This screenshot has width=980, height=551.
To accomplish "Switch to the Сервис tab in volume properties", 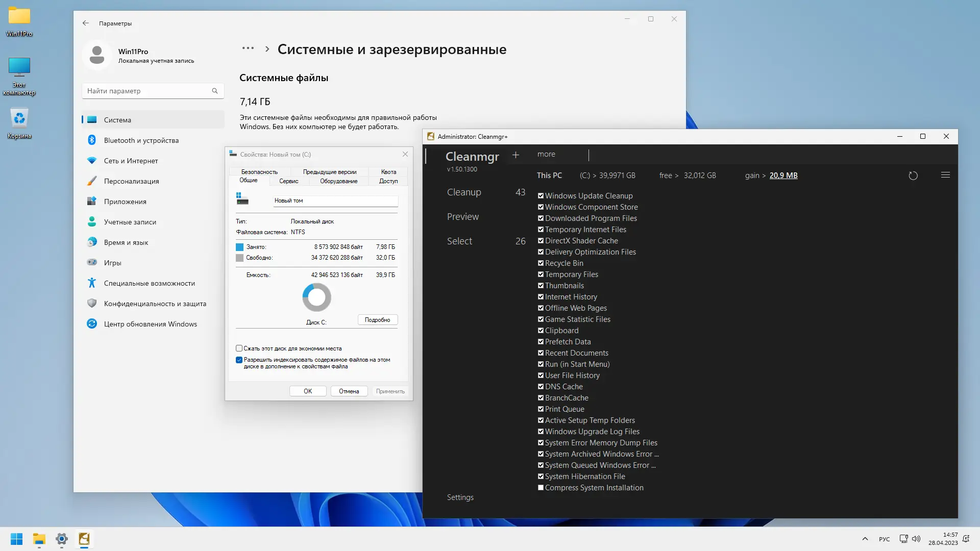I will coord(288,181).
